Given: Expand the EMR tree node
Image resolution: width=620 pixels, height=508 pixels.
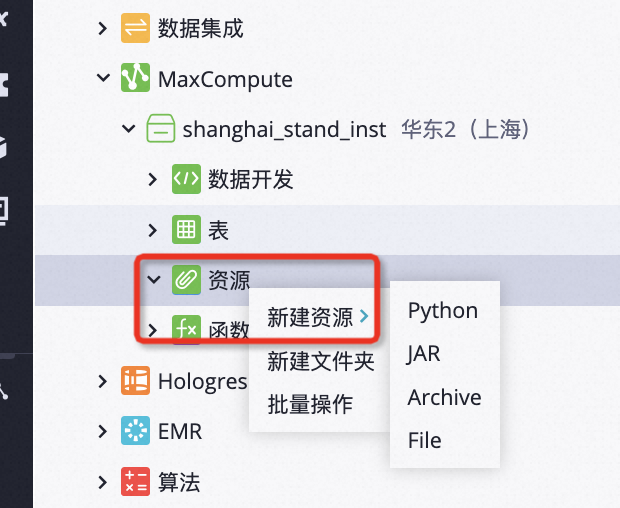Looking at the screenshot, I should coord(102,432).
